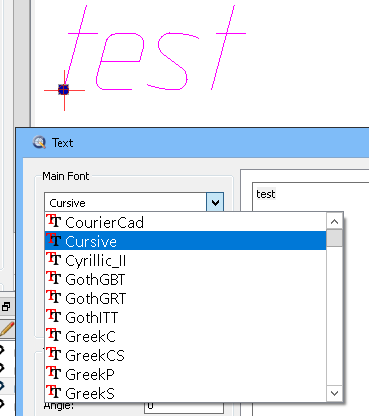Choose GothGBT font

point(185,279)
